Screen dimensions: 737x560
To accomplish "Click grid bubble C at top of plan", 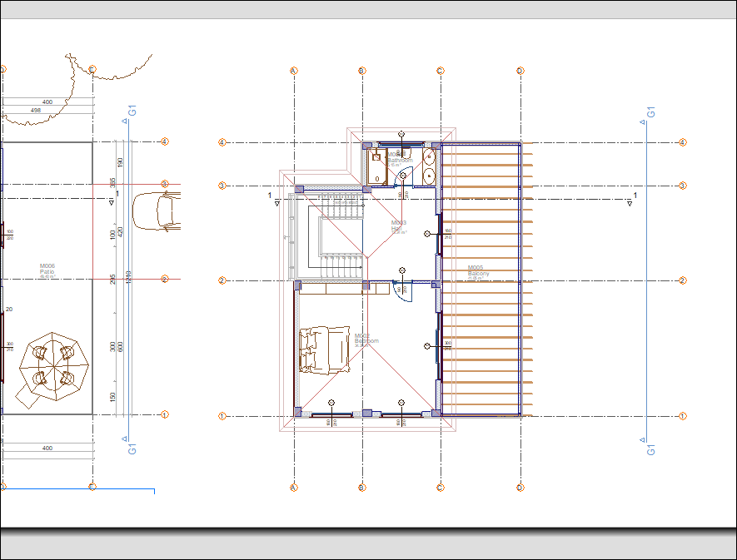I will (x=441, y=71).
